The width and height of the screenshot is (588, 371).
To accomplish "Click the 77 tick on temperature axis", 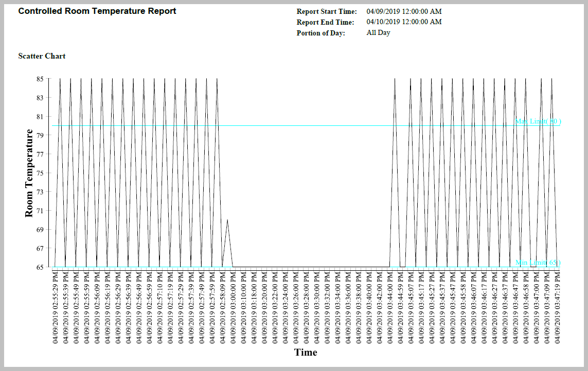I will [x=40, y=154].
